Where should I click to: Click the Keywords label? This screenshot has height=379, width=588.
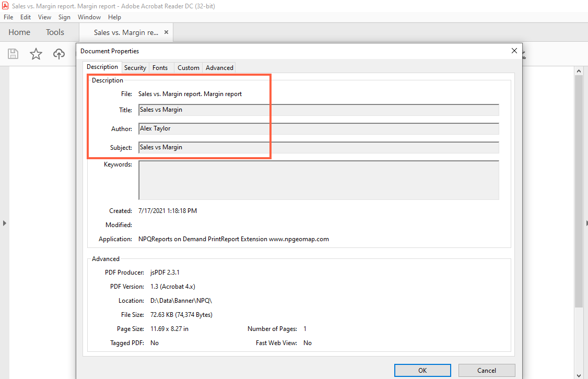pyautogui.click(x=118, y=164)
